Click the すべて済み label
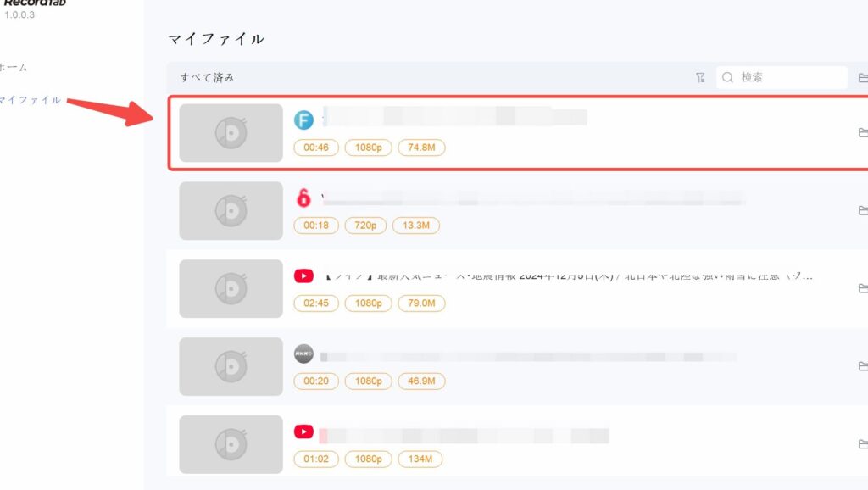This screenshot has height=490, width=868. click(x=207, y=78)
